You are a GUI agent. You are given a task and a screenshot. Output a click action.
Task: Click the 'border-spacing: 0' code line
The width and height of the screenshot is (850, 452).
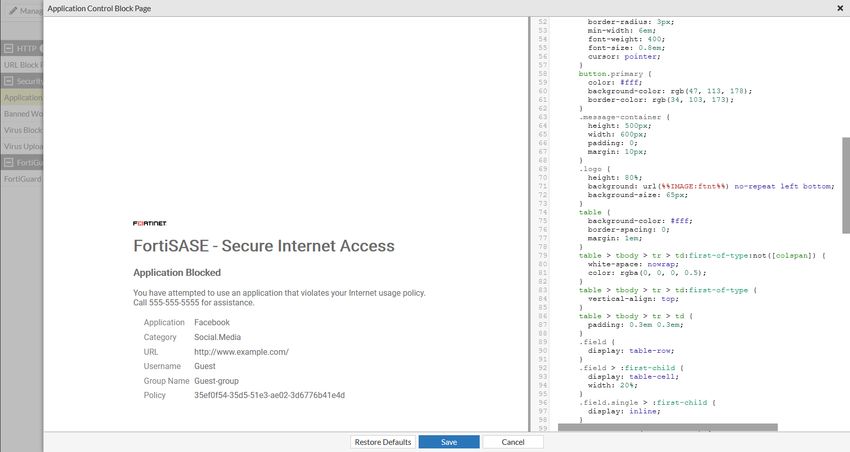pos(628,229)
